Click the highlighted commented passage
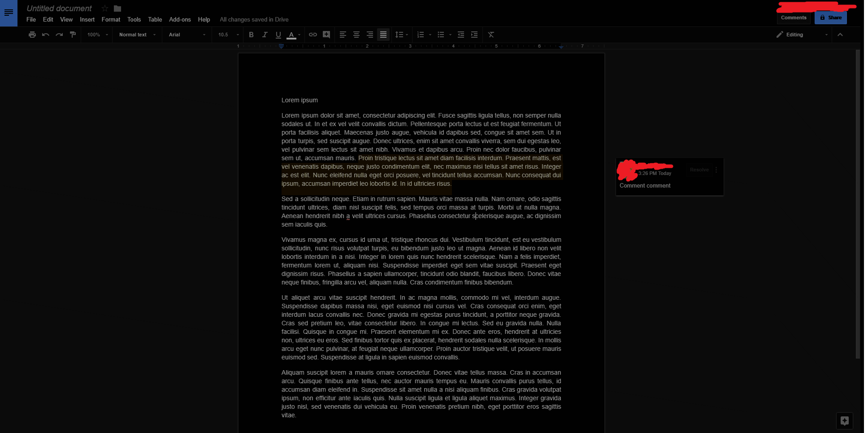Screen dimensions: 868x433 pyautogui.click(x=421, y=171)
